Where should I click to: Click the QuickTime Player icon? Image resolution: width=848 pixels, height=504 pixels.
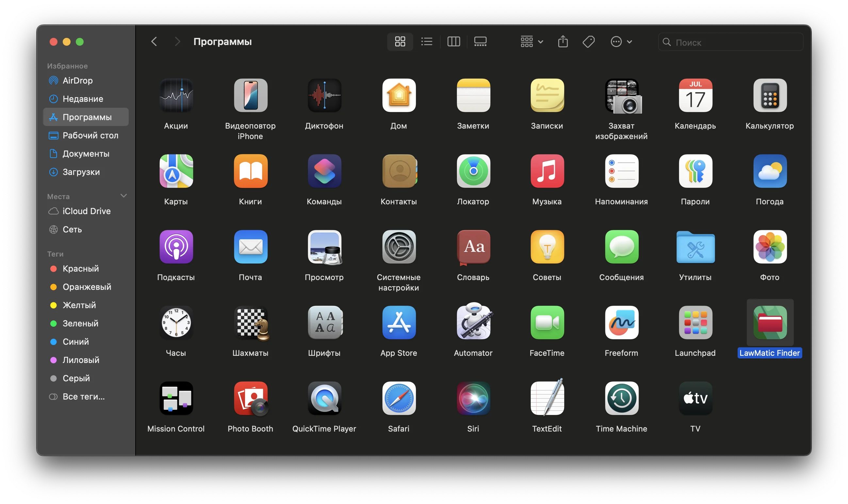(325, 398)
